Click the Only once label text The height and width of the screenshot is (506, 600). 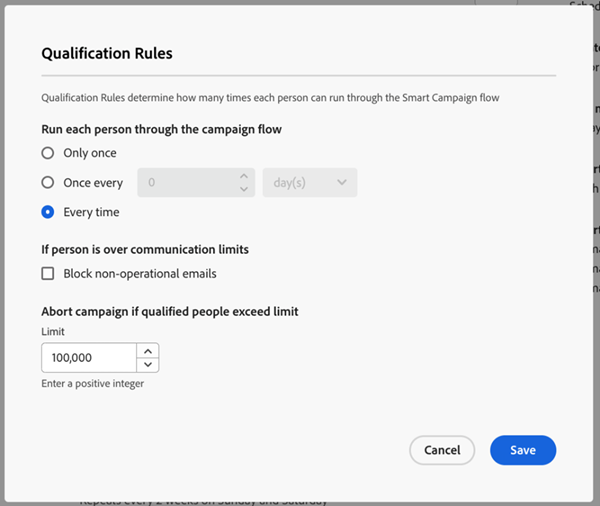pos(90,153)
